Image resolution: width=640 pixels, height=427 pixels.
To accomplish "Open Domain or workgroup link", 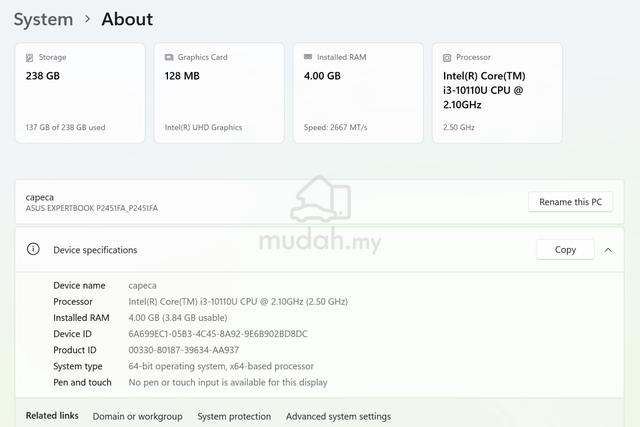I will [x=138, y=416].
